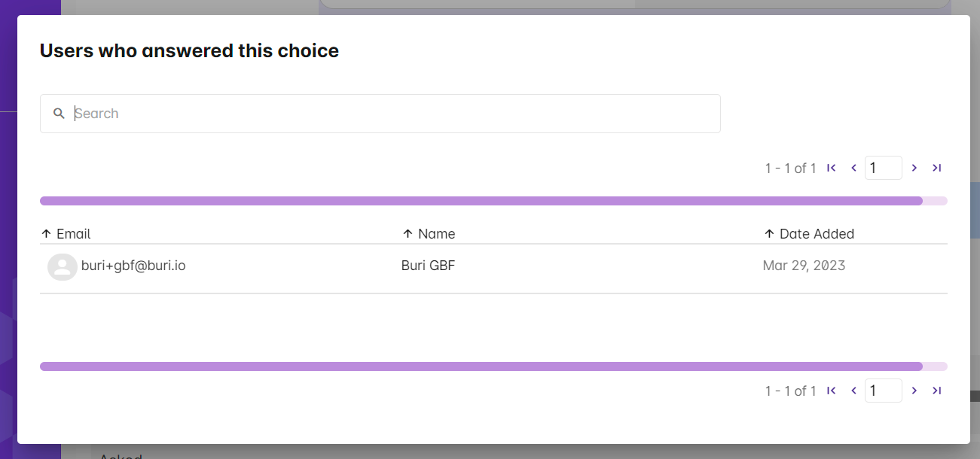
Task: Go to next page in top pagination
Action: [914, 168]
